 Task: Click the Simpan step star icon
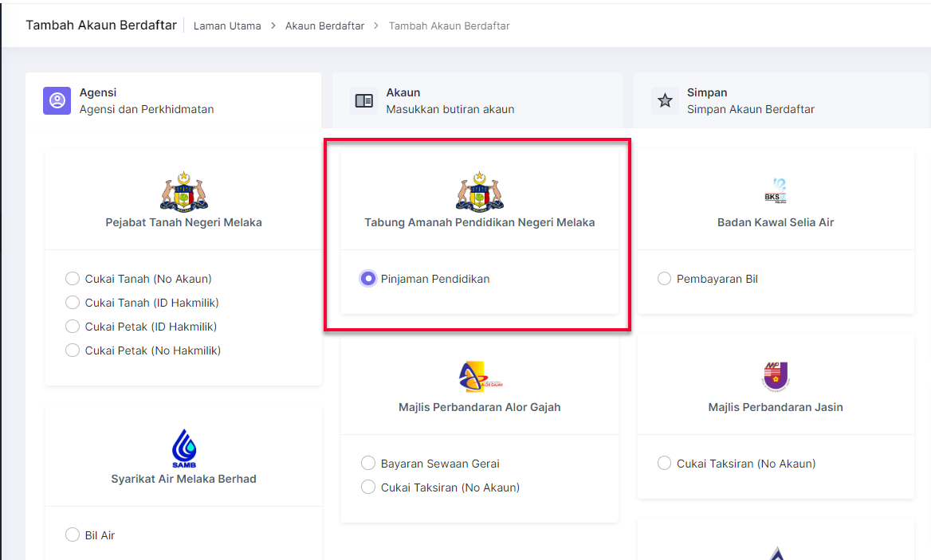(x=665, y=101)
